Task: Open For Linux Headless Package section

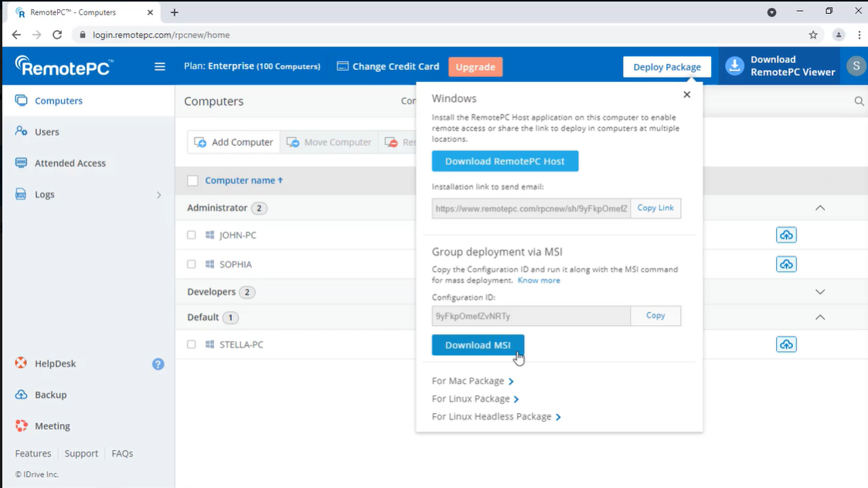Action: pos(496,416)
